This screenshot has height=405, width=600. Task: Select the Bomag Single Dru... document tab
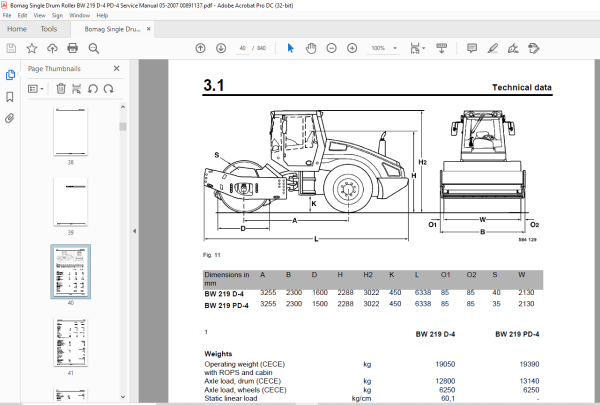click(112, 29)
